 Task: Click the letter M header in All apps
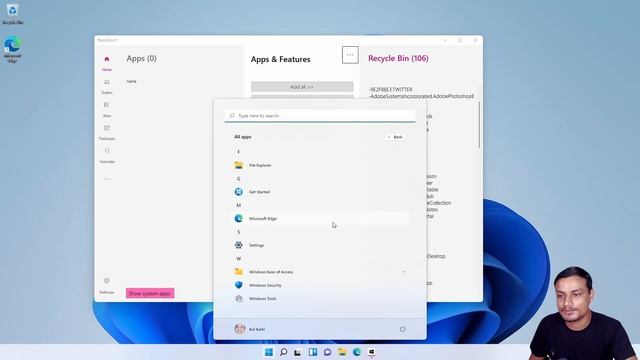(238, 205)
